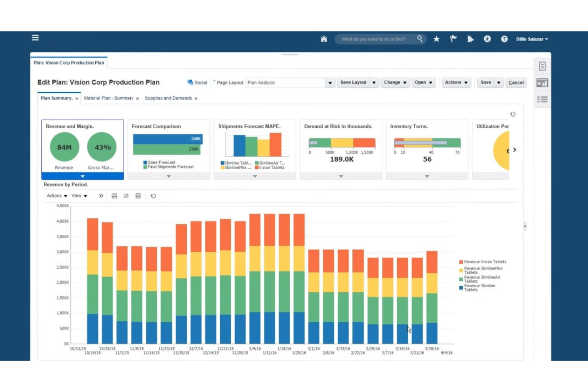Expand the Inventory Turns tile
The image size is (588, 392).
427,176
